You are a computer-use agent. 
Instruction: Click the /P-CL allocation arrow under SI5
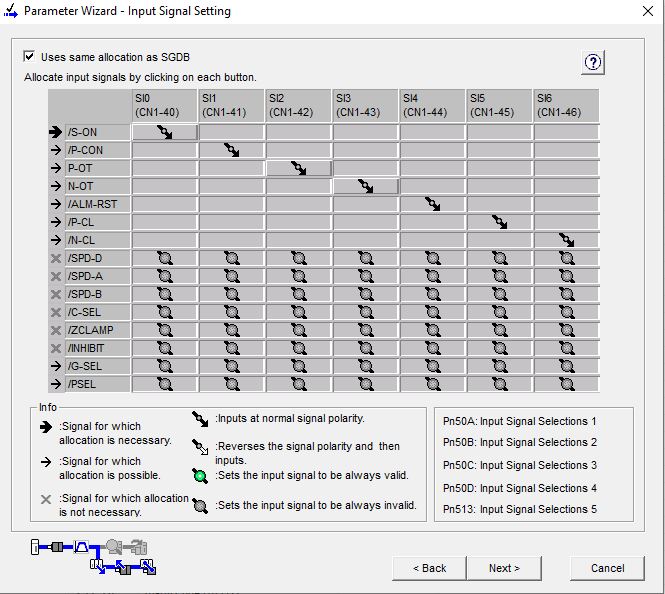tap(500, 222)
